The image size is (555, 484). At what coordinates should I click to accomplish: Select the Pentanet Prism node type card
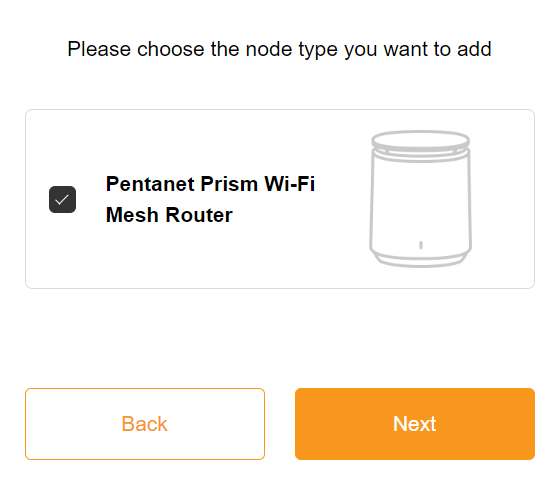click(280, 199)
